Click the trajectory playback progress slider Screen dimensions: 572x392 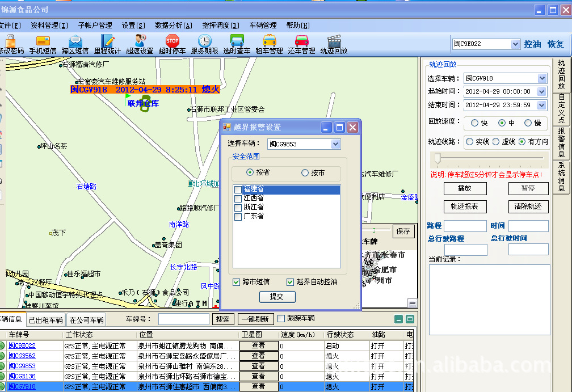[x=438, y=157]
